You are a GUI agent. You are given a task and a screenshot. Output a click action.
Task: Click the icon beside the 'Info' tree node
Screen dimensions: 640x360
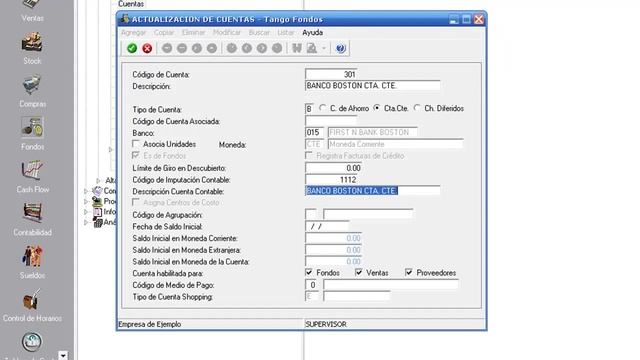click(97, 212)
